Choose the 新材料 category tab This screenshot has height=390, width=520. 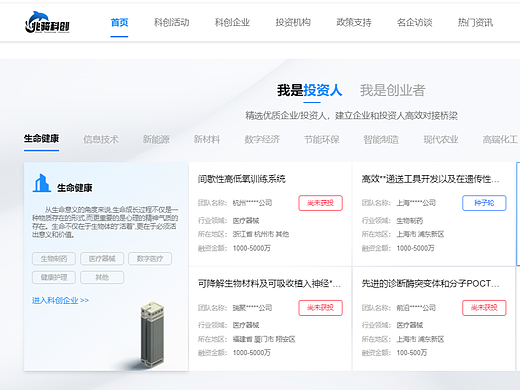tap(207, 139)
